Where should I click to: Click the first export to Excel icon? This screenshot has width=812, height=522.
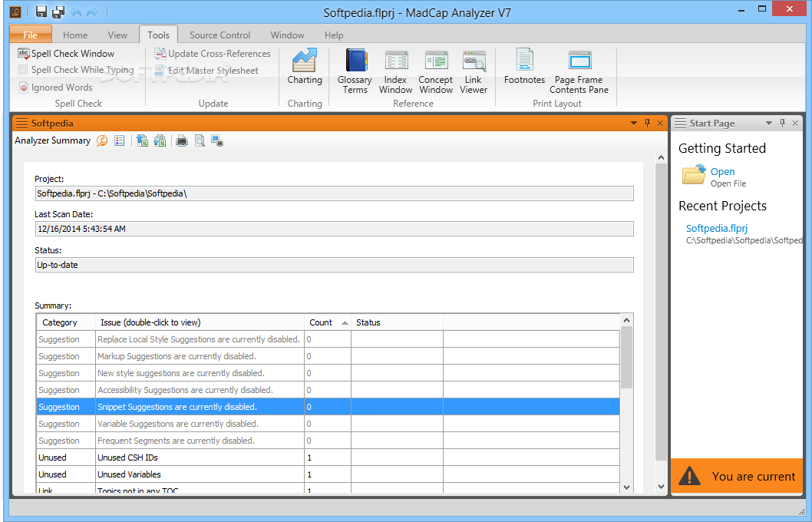(143, 140)
